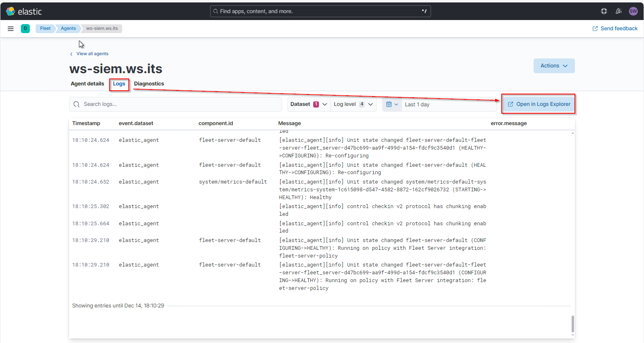Screen dimensions: 644x343
Task: Click timestamp 18:10:25.664 log entry
Action: [91, 224]
